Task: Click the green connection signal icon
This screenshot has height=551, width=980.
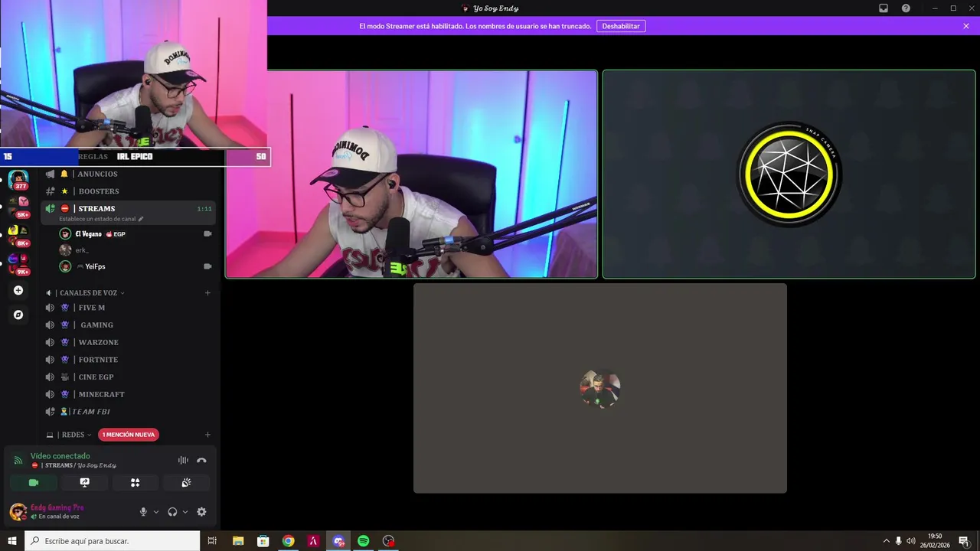Action: point(18,460)
